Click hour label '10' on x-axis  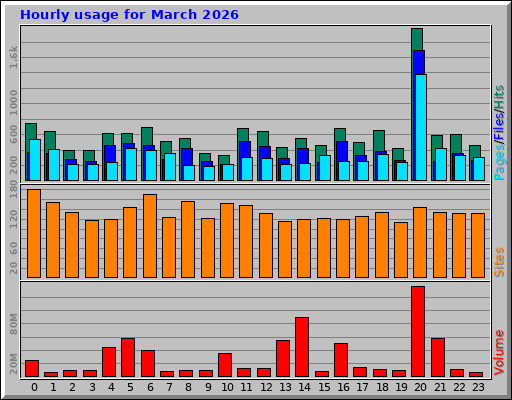point(227,387)
